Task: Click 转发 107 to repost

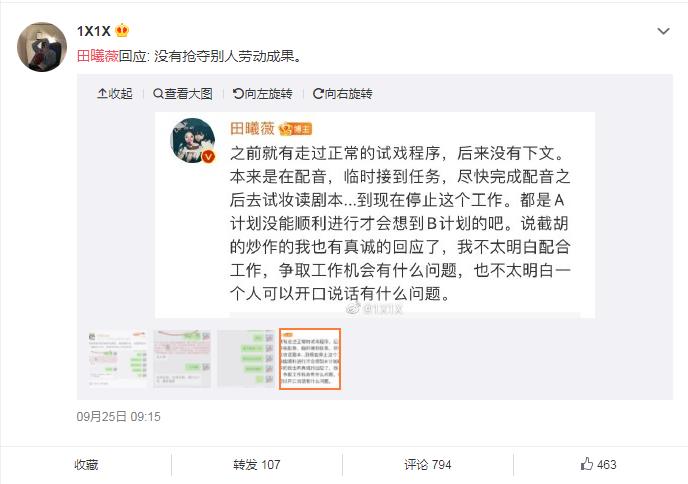Action: (257, 465)
